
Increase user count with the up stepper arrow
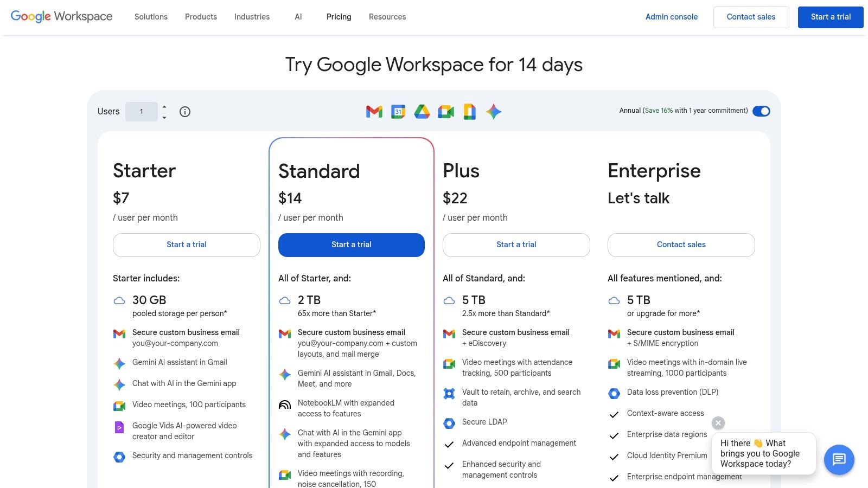click(x=163, y=107)
